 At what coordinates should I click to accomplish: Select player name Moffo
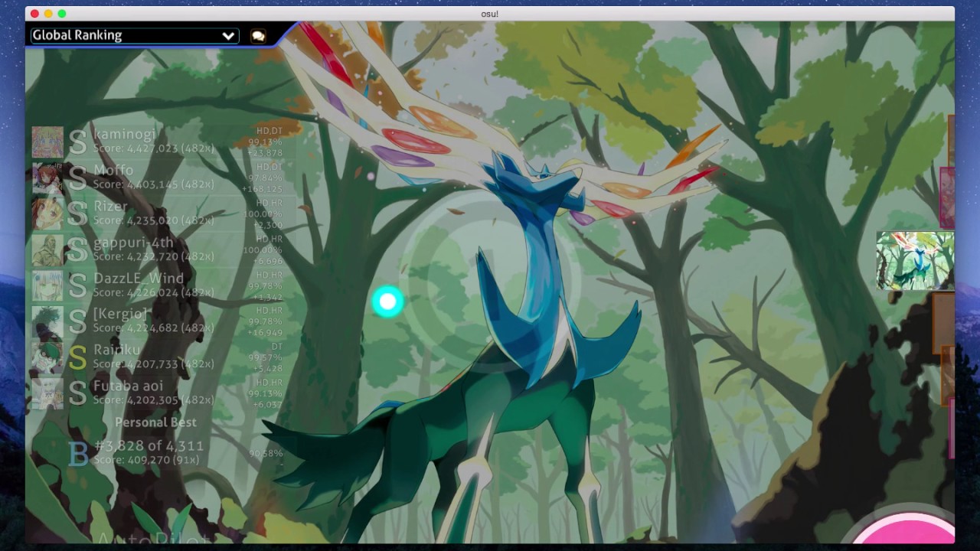(x=113, y=170)
